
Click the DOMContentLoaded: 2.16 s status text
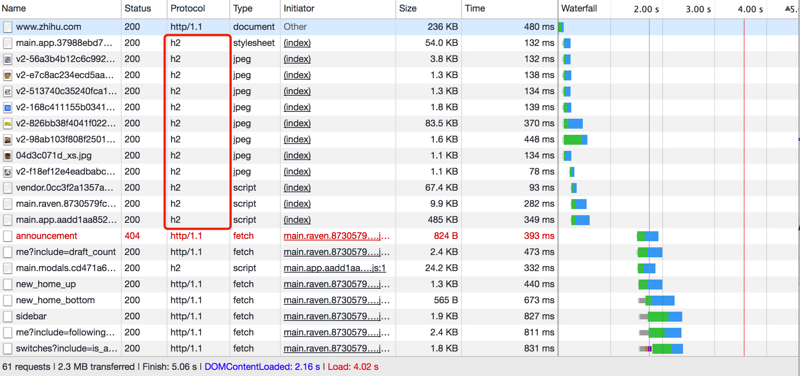[x=262, y=367]
